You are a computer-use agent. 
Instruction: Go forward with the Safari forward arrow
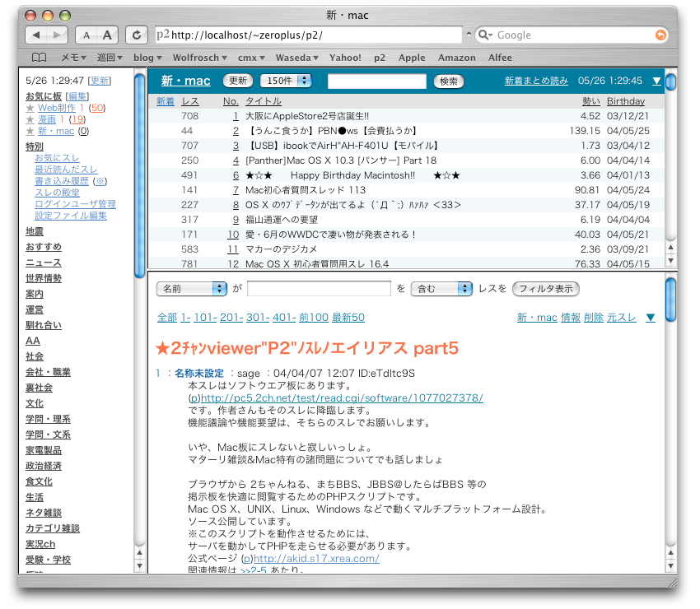(x=57, y=35)
